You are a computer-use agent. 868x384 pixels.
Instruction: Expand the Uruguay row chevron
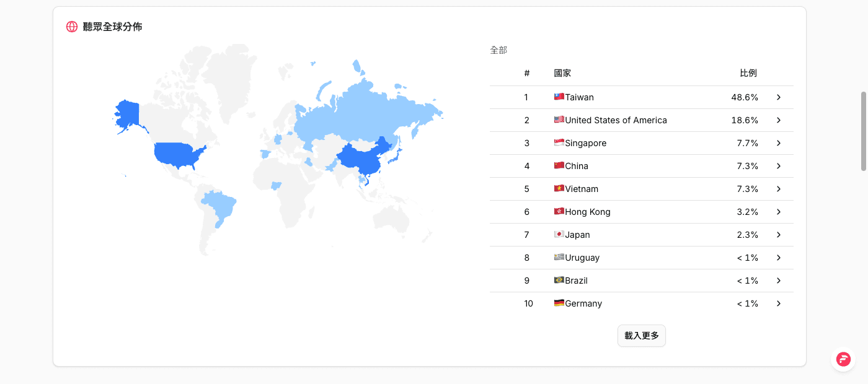[779, 258]
